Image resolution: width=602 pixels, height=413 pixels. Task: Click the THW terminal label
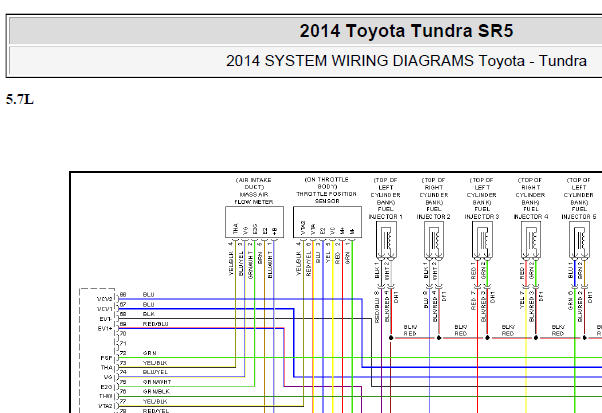click(x=106, y=396)
